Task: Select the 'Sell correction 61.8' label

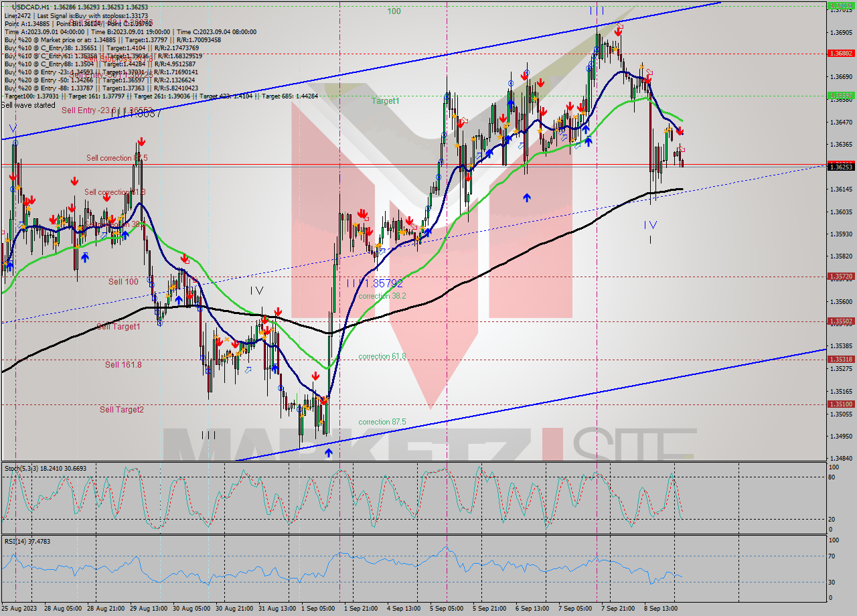Action: pyautogui.click(x=114, y=192)
